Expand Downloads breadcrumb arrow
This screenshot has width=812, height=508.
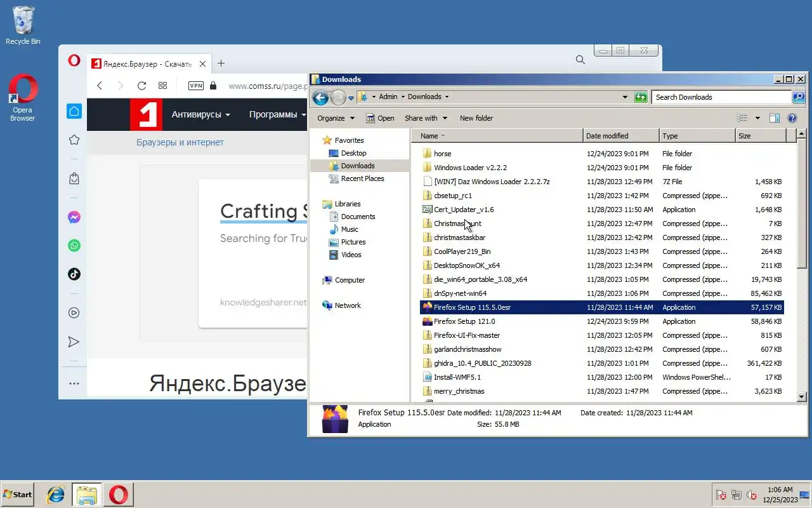[447, 97]
